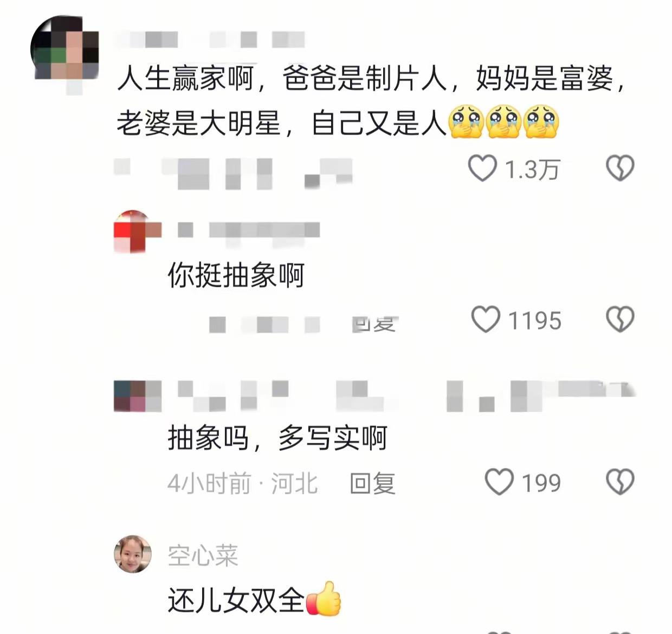Tap broken heart on 你挺抽象啊 reply
This screenshot has width=672, height=634.
(620, 319)
